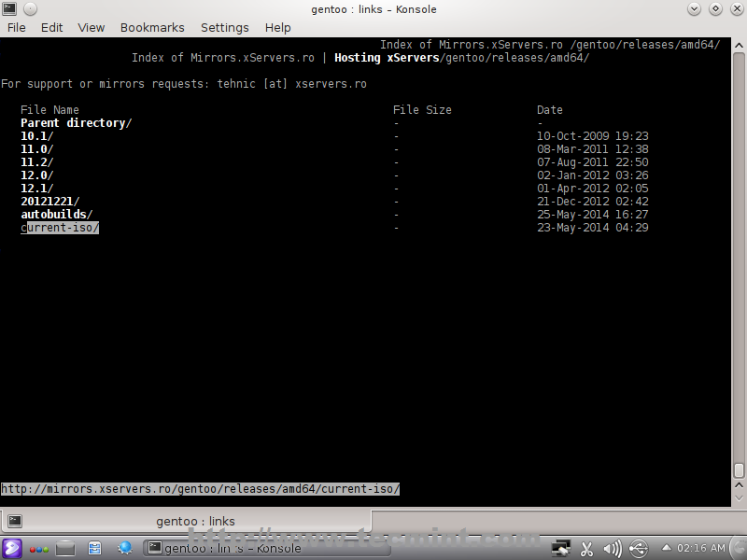This screenshot has height=560, width=747.
Task: Open the file manager panel icon
Action: pyautogui.click(x=94, y=549)
